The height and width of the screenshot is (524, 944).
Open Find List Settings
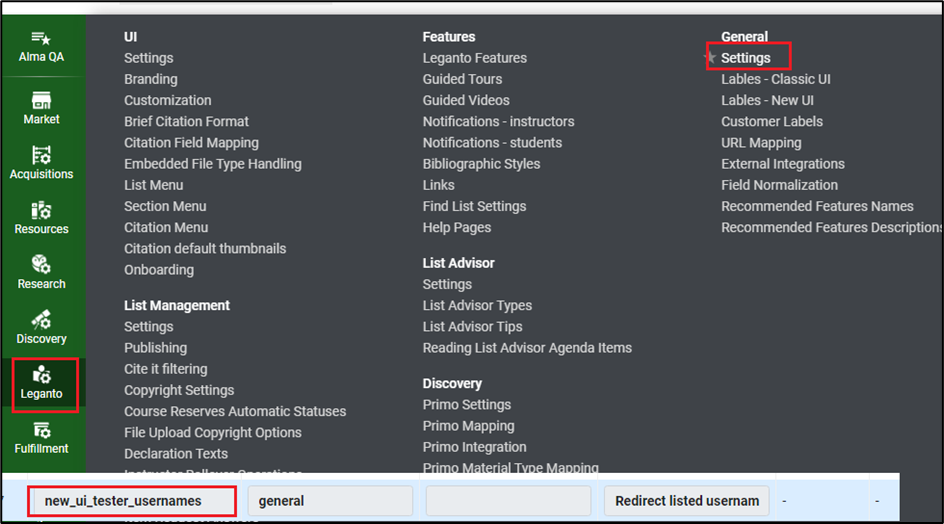click(x=474, y=206)
